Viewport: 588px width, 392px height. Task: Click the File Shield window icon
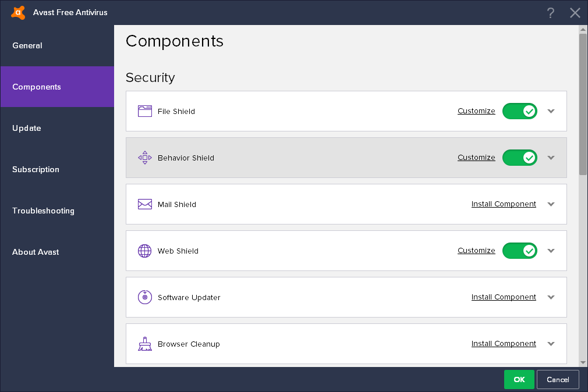point(145,111)
